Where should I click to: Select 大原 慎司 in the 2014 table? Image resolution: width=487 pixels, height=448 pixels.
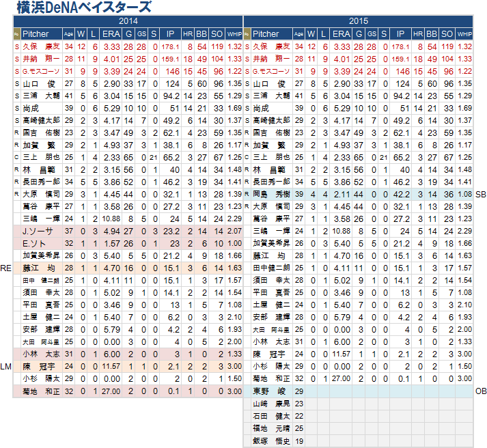[x=41, y=195]
